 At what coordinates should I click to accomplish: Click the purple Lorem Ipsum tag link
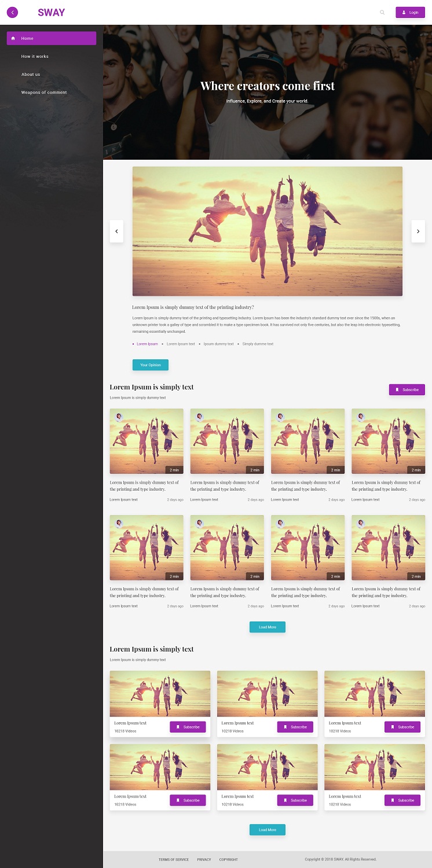tap(147, 344)
